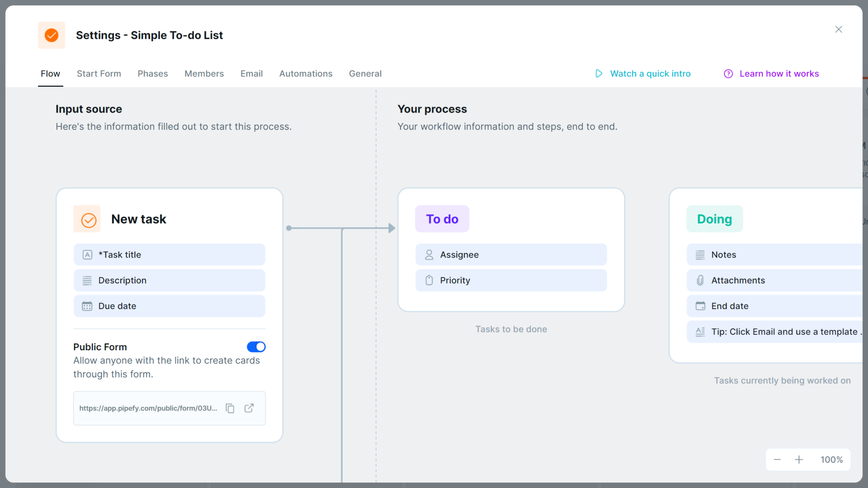Click the Description field icon

coord(87,280)
